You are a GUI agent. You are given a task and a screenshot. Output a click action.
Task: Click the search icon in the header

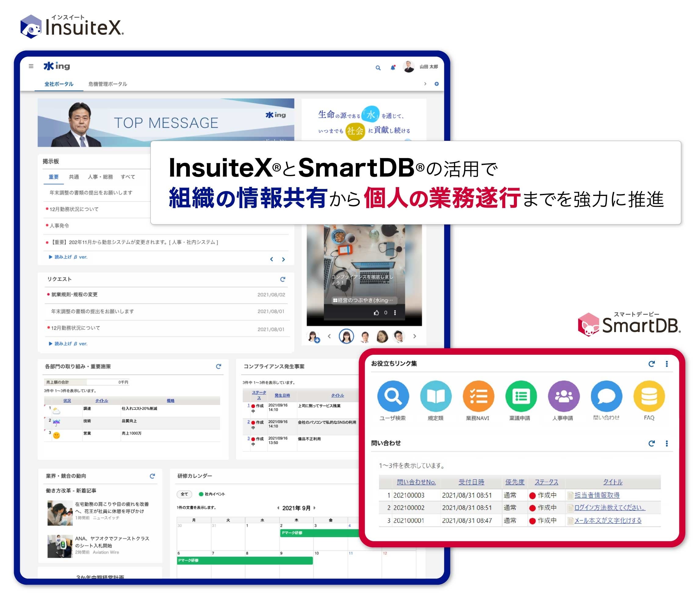click(x=378, y=67)
